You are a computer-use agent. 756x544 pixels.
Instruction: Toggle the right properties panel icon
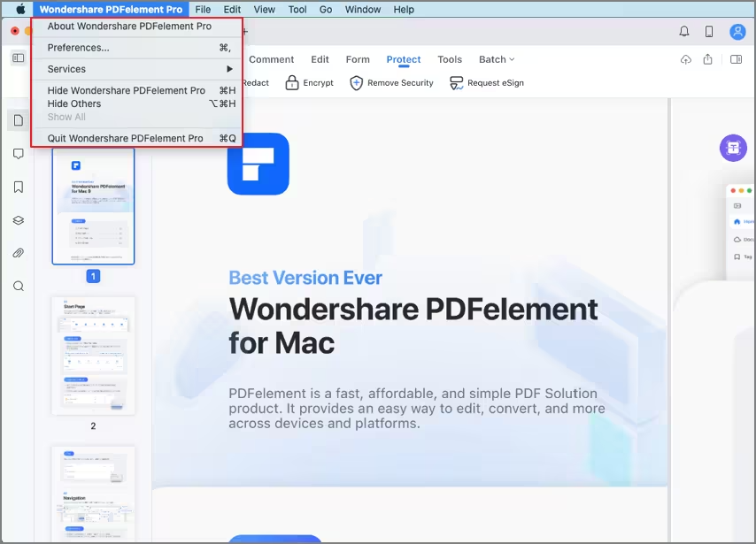(x=736, y=59)
